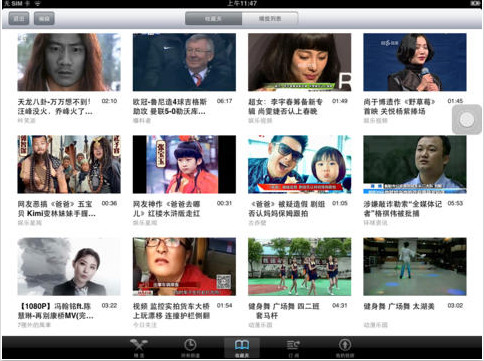Click the first gray button in top bar
This screenshot has width=484, height=361.
pyautogui.click(x=19, y=18)
